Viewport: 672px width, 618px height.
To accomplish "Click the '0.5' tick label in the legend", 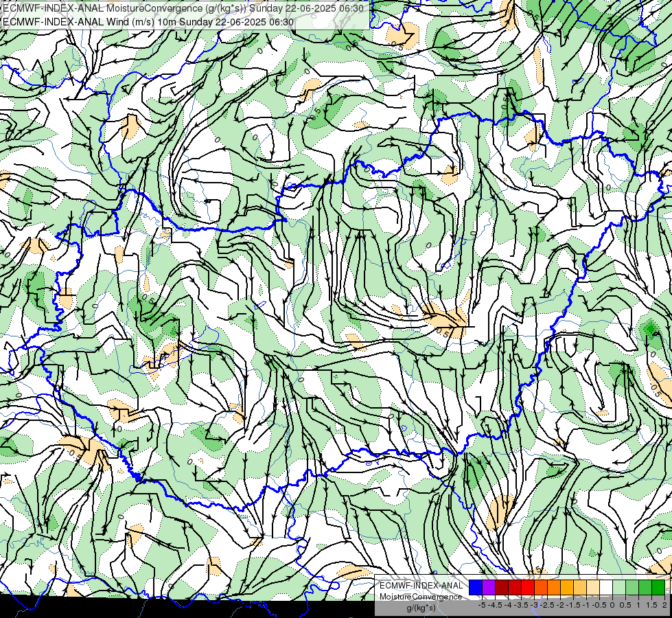I will [x=625, y=605].
